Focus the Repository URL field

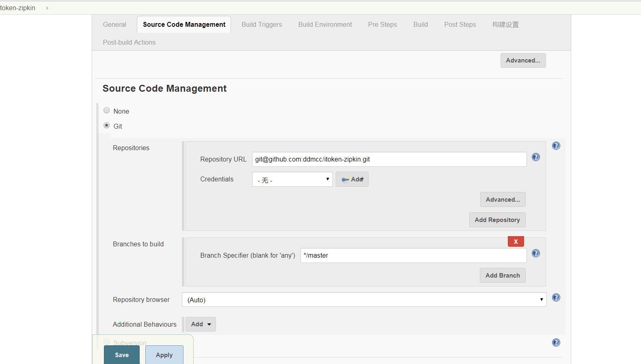(x=389, y=159)
